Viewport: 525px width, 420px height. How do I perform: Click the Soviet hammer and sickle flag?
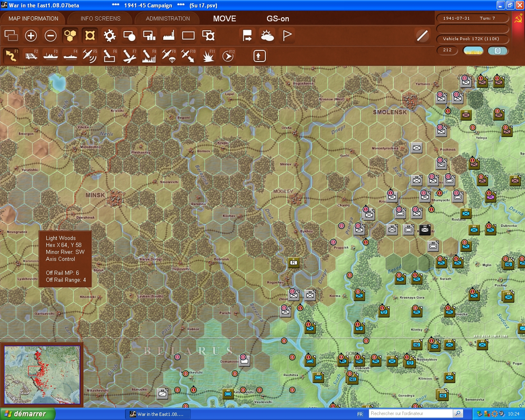tap(518, 19)
